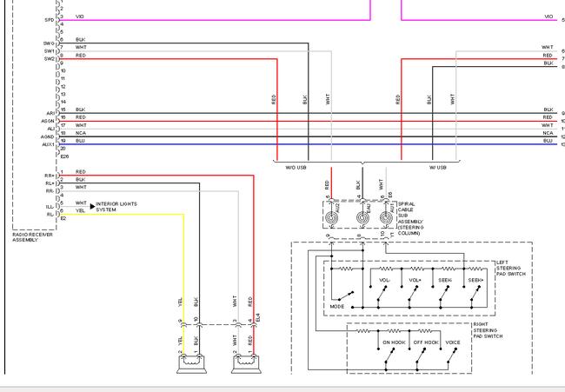Select the AGND pin label
This screenshot has width=565, height=392.
(x=48, y=137)
